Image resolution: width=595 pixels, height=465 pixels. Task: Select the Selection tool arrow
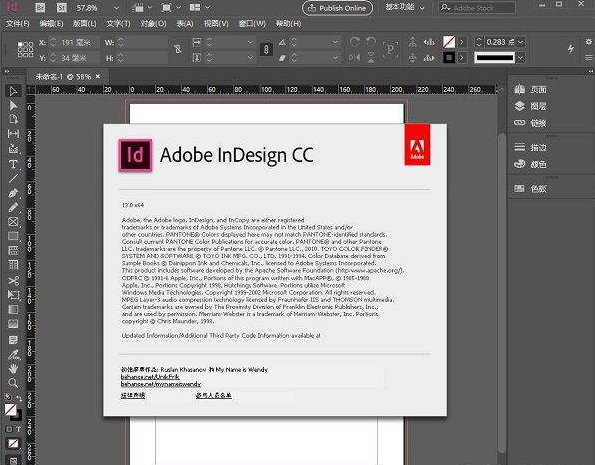pos(13,91)
